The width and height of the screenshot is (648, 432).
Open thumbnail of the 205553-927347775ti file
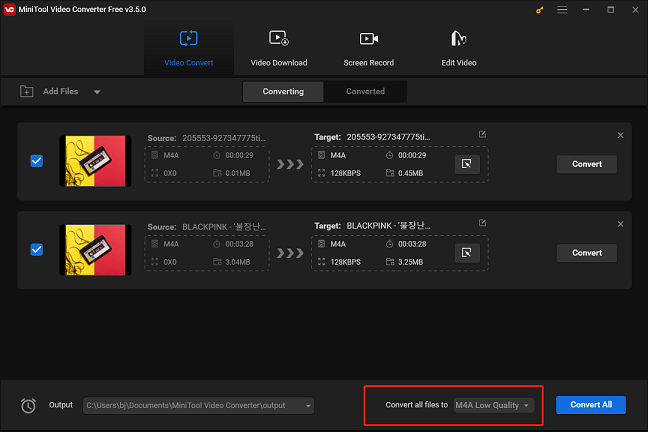point(95,161)
